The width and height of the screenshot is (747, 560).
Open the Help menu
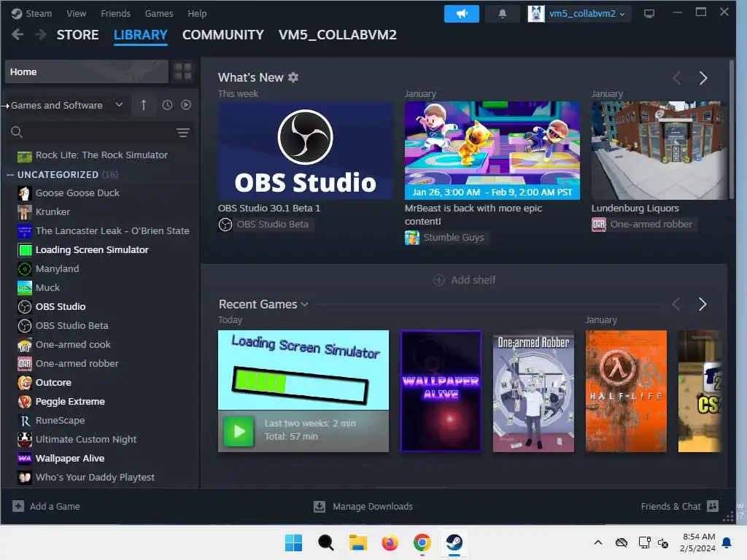(197, 13)
